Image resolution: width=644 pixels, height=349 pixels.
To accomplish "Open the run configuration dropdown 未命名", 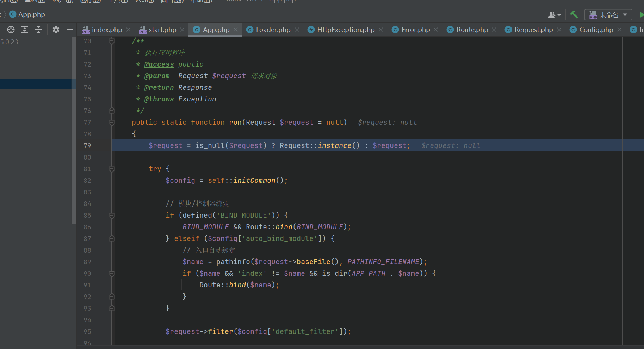I will pos(608,15).
